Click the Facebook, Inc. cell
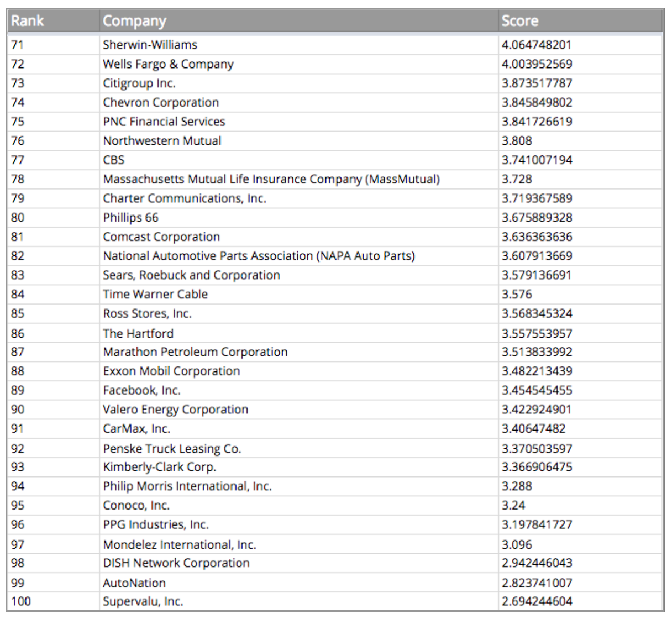Image resolution: width=672 pixels, height=619 pixels. click(x=299, y=390)
